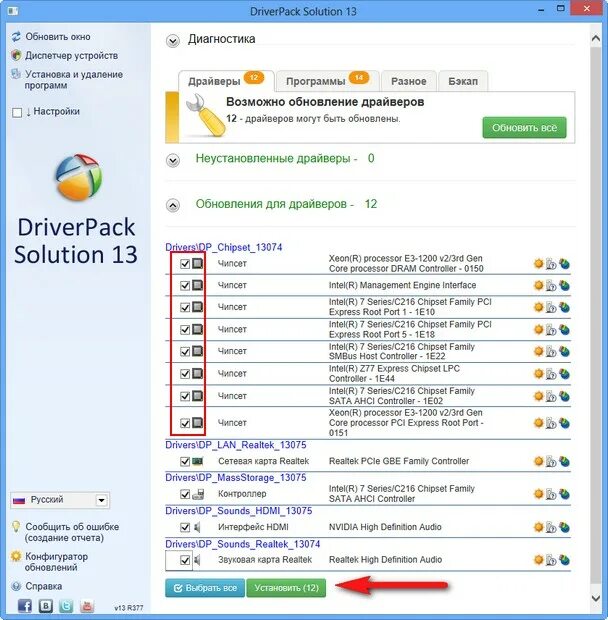
Task: Click globe icon for DRAM Controller - 0150
Action: [565, 263]
